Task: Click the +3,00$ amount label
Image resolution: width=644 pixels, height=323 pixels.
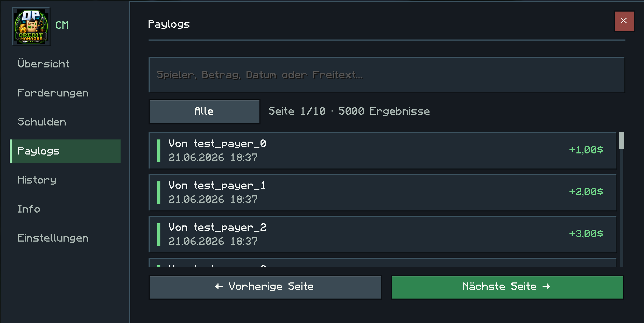Action: 586,234
